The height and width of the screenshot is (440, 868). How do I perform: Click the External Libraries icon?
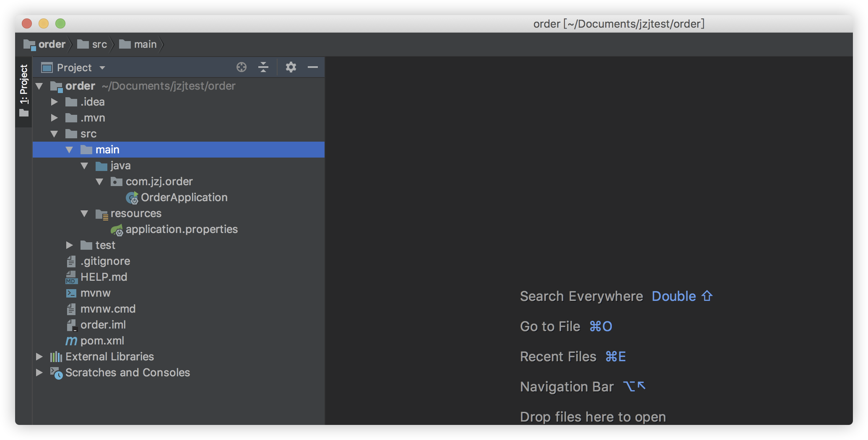tap(56, 357)
